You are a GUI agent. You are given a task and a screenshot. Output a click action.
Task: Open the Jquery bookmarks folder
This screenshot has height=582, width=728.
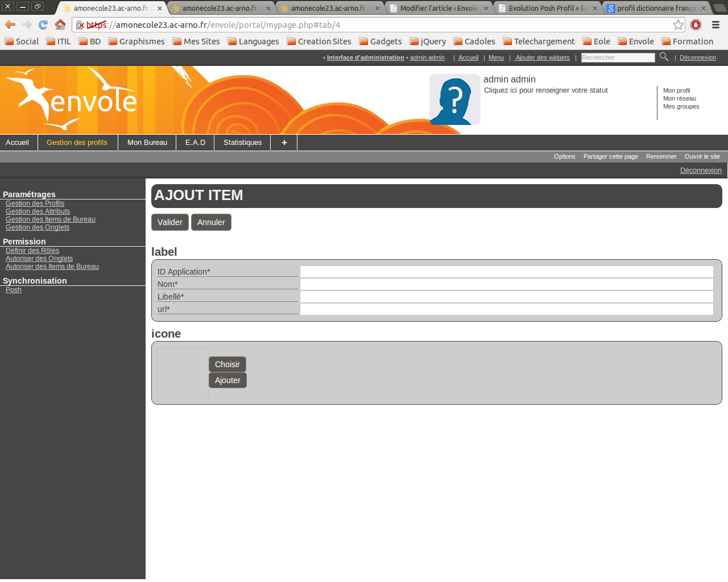coord(428,41)
